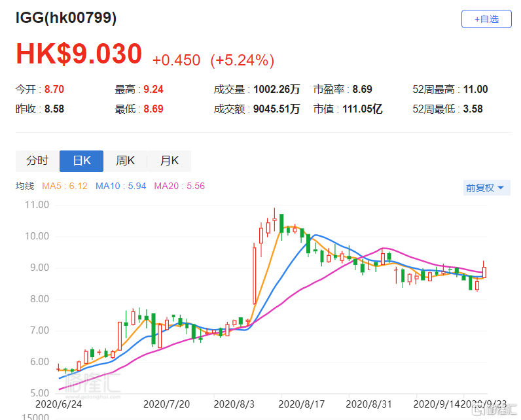Add IGG to watchlist with +自选 button
The width and height of the screenshot is (521, 420).
click(486, 19)
